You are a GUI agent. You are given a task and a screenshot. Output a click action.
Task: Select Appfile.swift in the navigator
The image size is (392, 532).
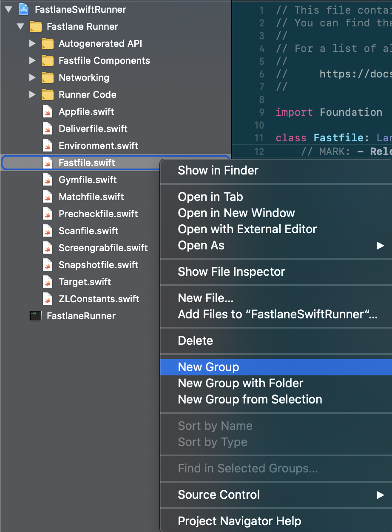coord(86,112)
